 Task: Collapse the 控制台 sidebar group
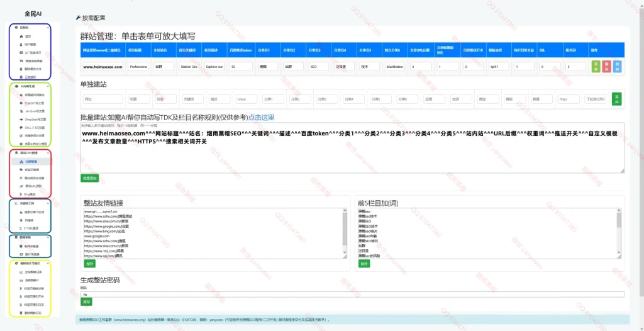point(47,28)
